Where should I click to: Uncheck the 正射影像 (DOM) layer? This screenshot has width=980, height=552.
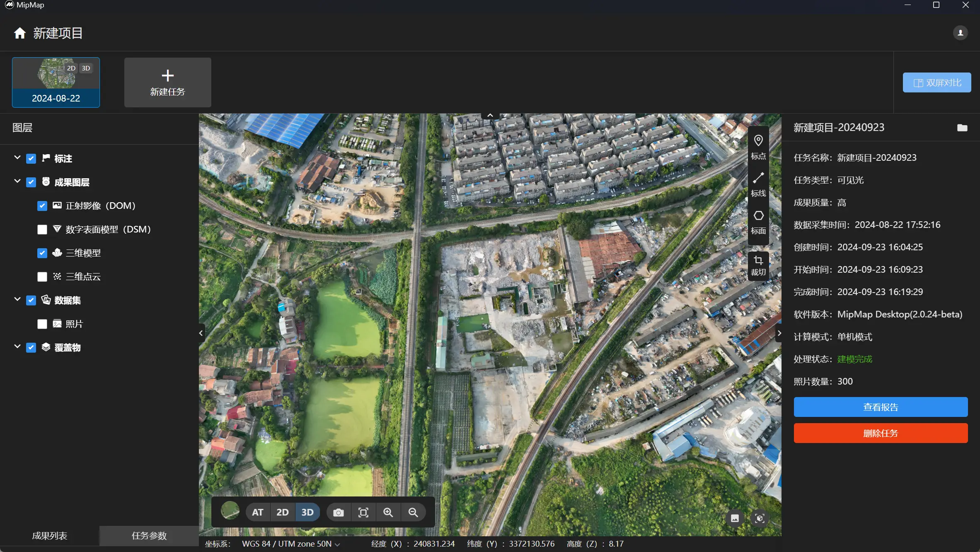[x=42, y=206]
